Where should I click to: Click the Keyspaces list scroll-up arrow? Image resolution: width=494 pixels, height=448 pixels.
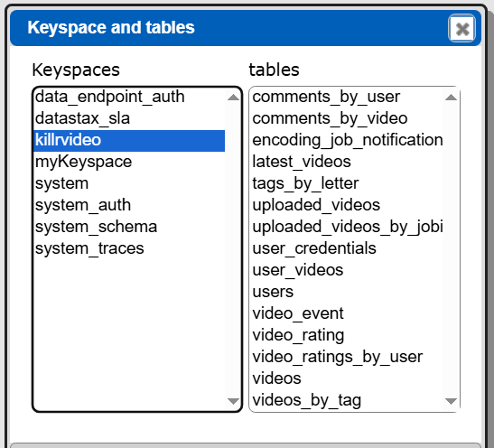[233, 97]
